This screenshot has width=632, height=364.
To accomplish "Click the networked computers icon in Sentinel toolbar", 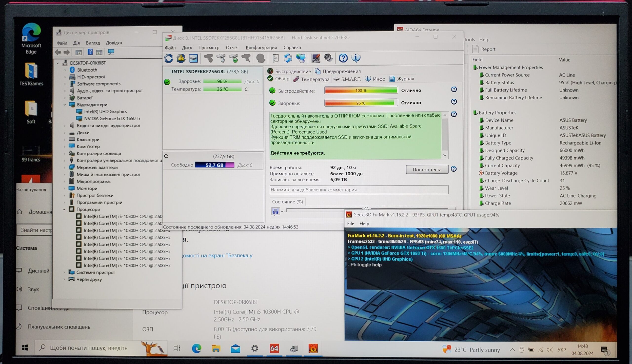I will point(301,58).
